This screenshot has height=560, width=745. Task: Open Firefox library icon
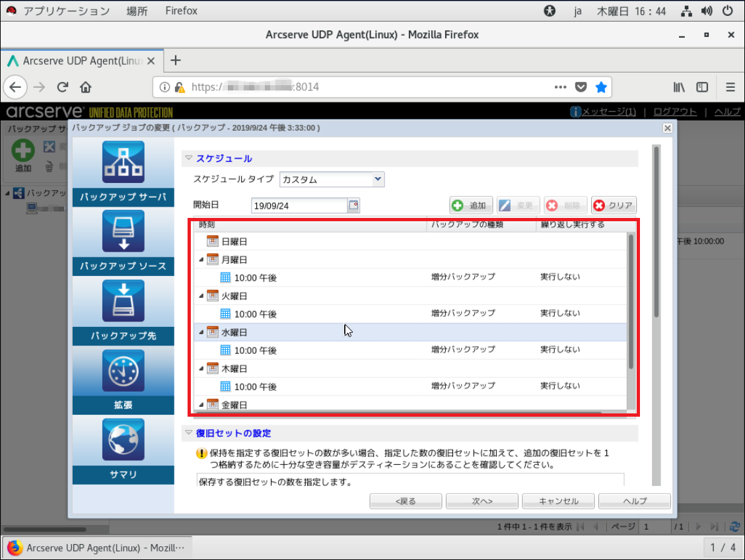[x=679, y=87]
